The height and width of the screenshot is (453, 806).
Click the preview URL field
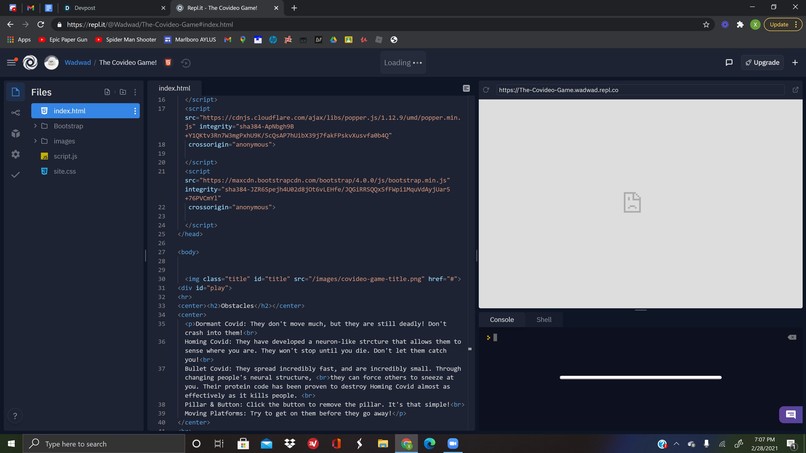pyautogui.click(x=640, y=90)
